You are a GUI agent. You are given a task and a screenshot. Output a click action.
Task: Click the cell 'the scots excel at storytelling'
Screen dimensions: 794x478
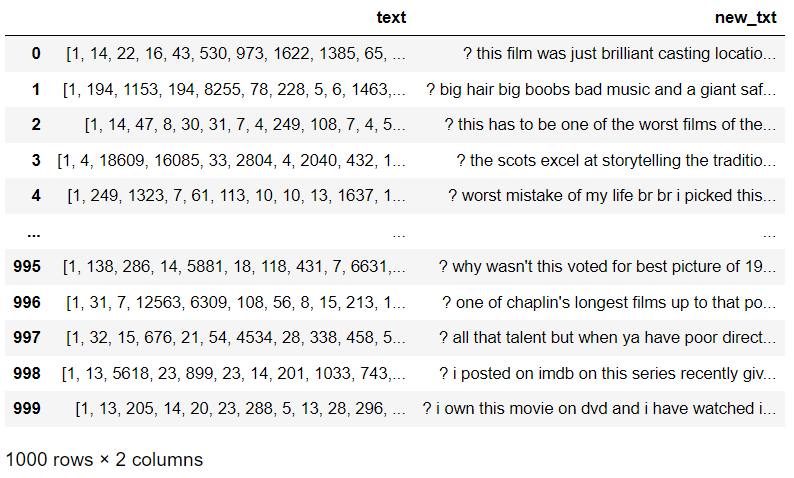point(616,161)
